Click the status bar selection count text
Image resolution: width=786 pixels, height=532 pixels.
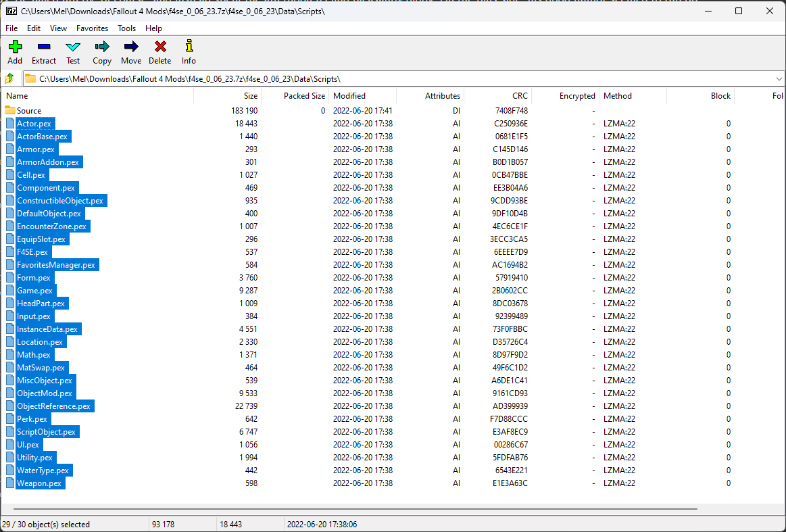pos(47,525)
